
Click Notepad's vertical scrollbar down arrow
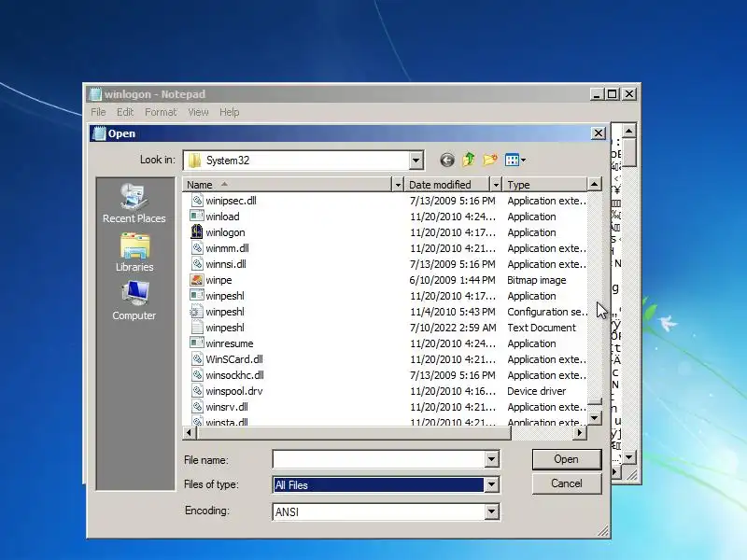click(628, 457)
